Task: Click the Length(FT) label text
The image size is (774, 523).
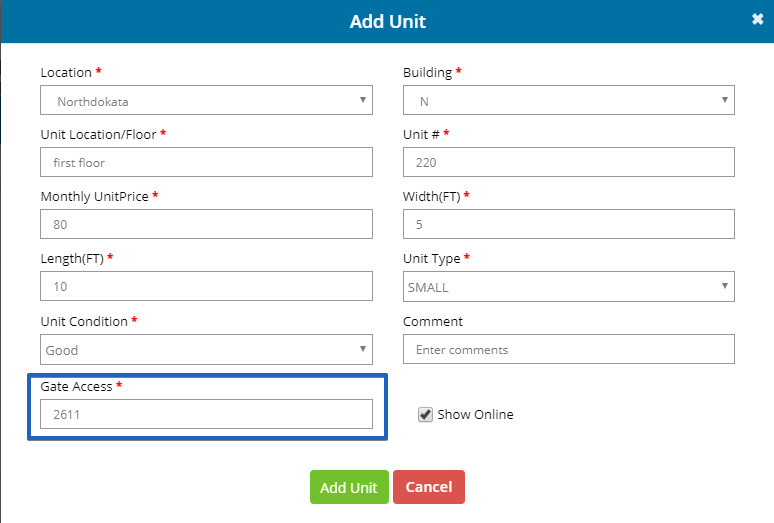Action: click(x=72, y=259)
